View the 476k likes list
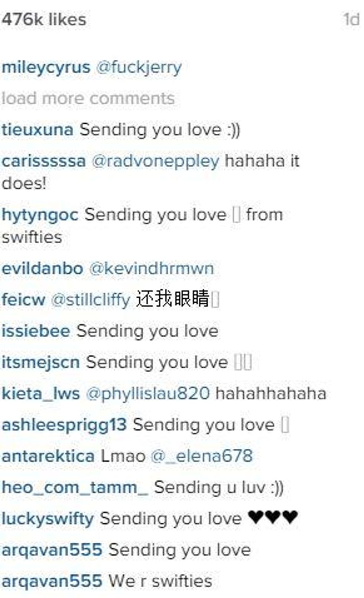The height and width of the screenshot is (598, 364). pyautogui.click(x=44, y=20)
